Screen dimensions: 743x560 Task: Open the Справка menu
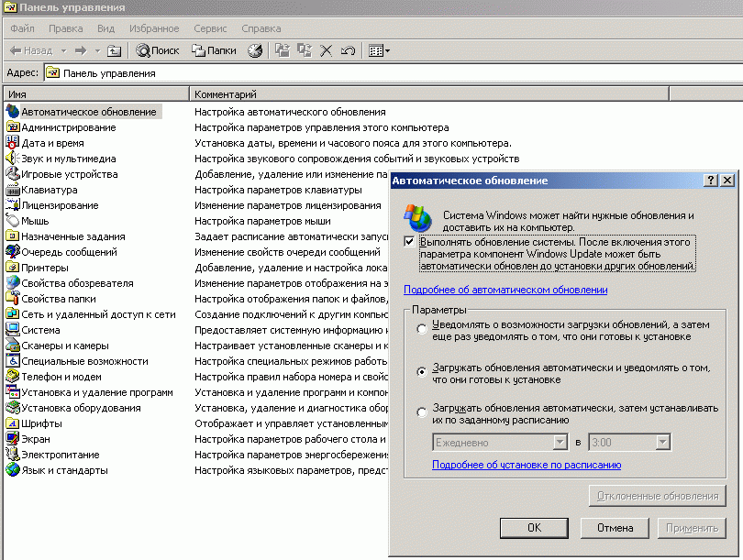[x=261, y=28]
